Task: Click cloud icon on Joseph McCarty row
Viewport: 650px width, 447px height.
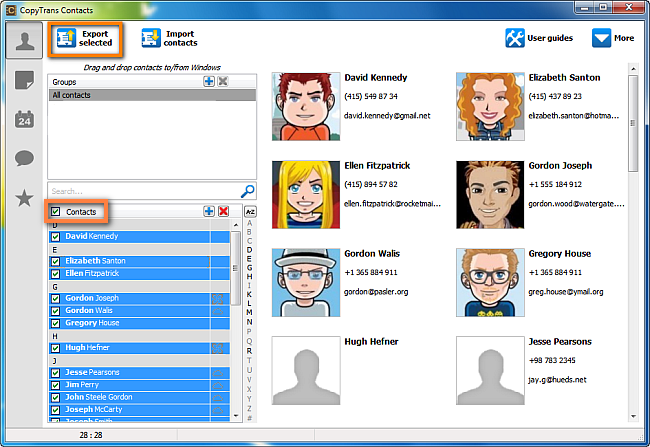Action: point(218,410)
